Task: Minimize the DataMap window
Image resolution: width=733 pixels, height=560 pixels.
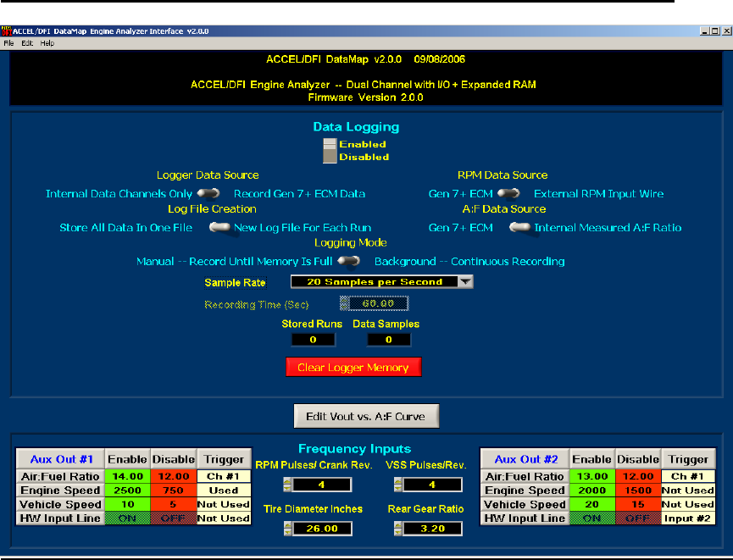Action: [x=705, y=31]
